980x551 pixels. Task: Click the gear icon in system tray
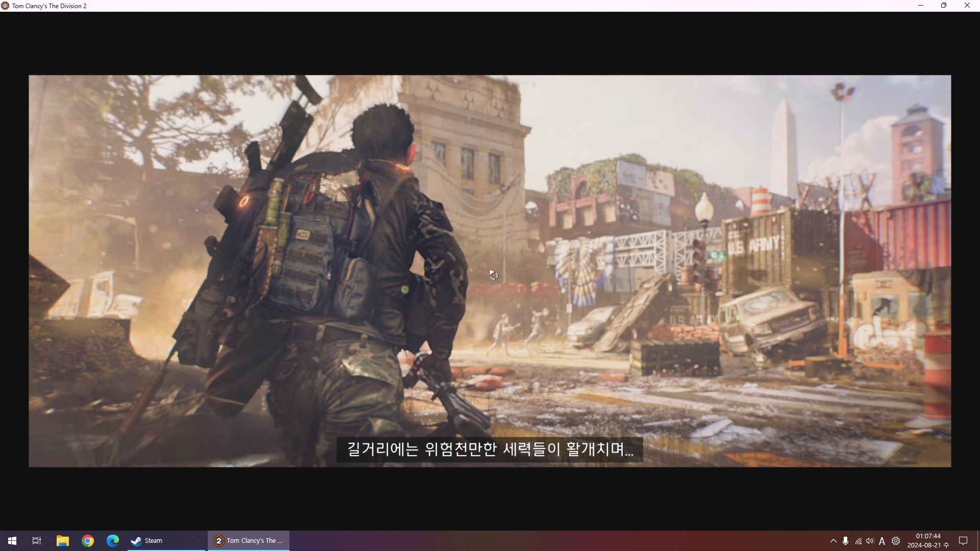[896, 541]
